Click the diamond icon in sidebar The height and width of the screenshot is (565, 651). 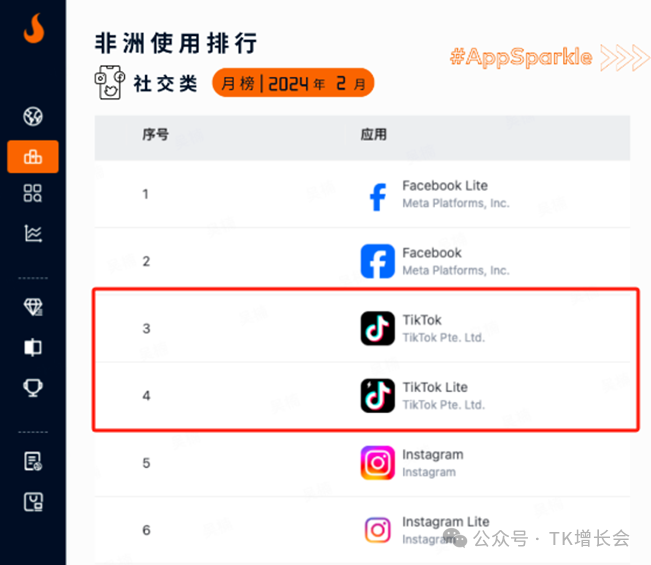[33, 307]
